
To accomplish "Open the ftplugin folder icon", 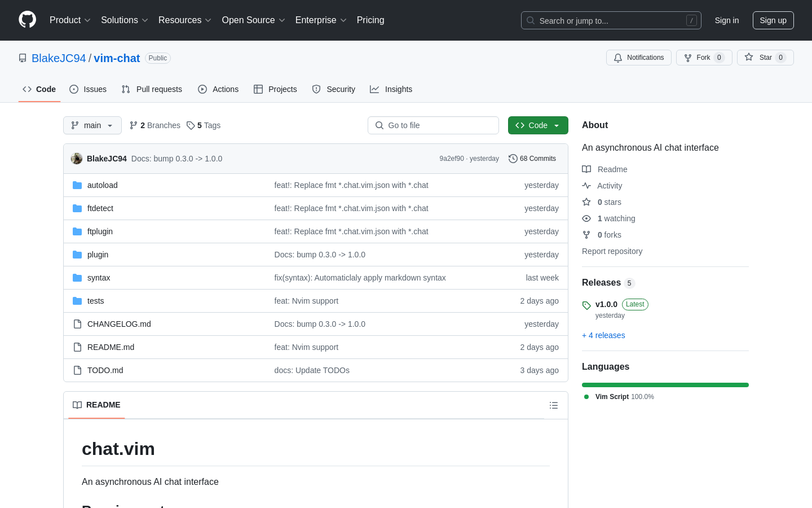I will pos(77,231).
